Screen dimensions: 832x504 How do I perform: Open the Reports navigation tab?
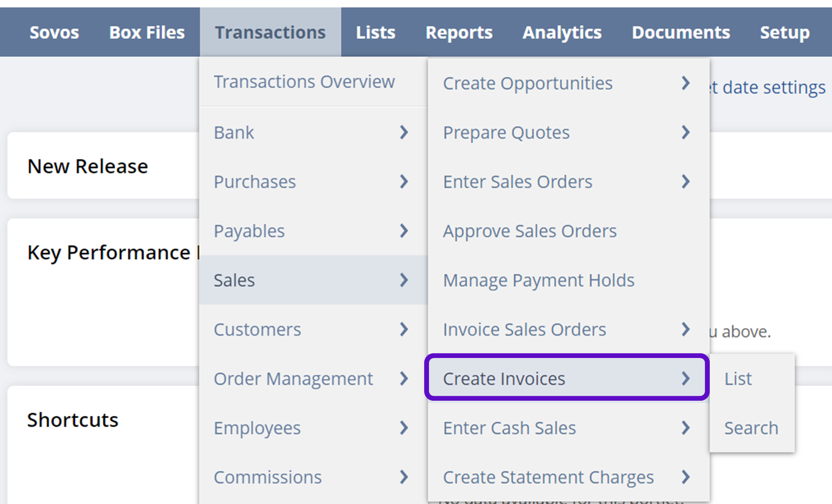[x=459, y=32]
